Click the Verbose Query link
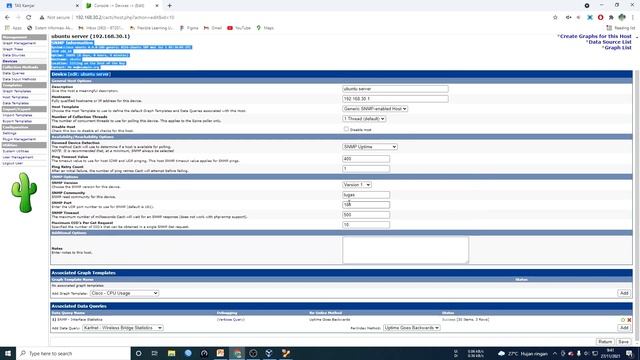This screenshot has width=640, height=360. click(x=231, y=320)
